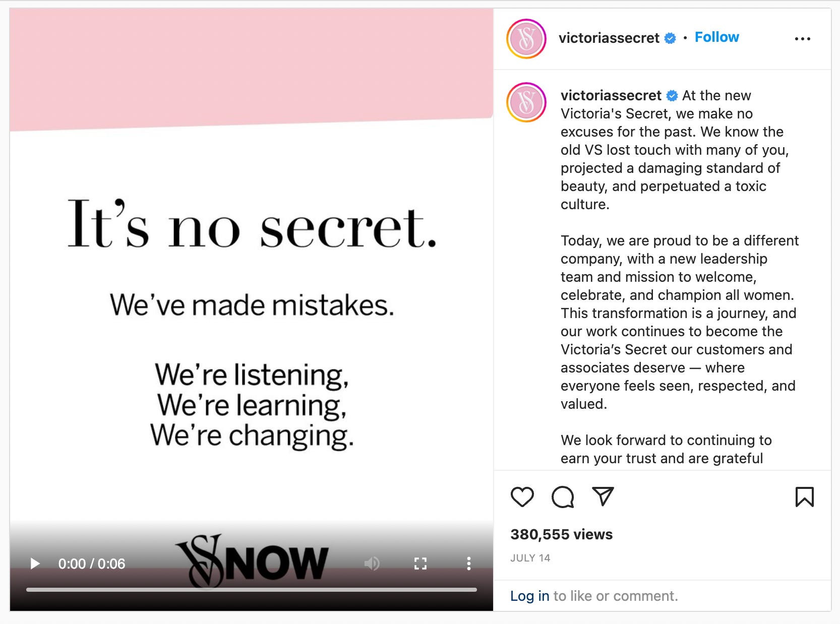Screen dimensions: 840x624
Task: Play the video
Action: pyautogui.click(x=35, y=564)
